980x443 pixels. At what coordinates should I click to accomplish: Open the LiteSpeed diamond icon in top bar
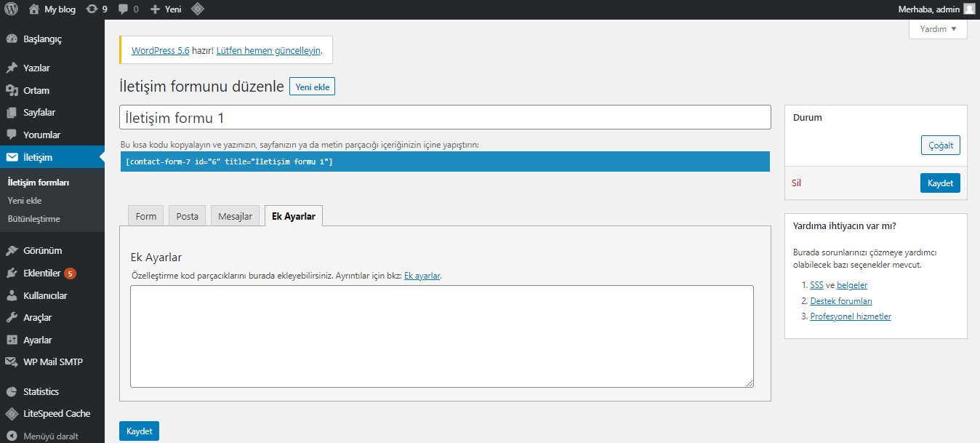pos(197,9)
